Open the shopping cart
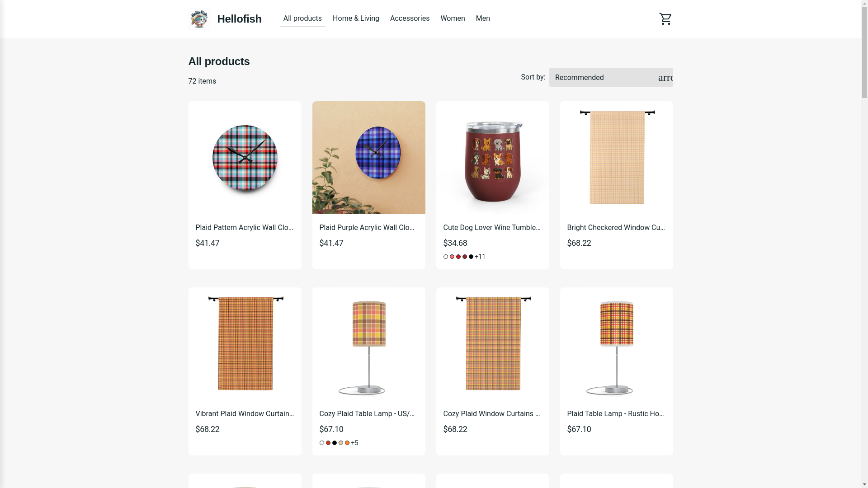 click(665, 19)
